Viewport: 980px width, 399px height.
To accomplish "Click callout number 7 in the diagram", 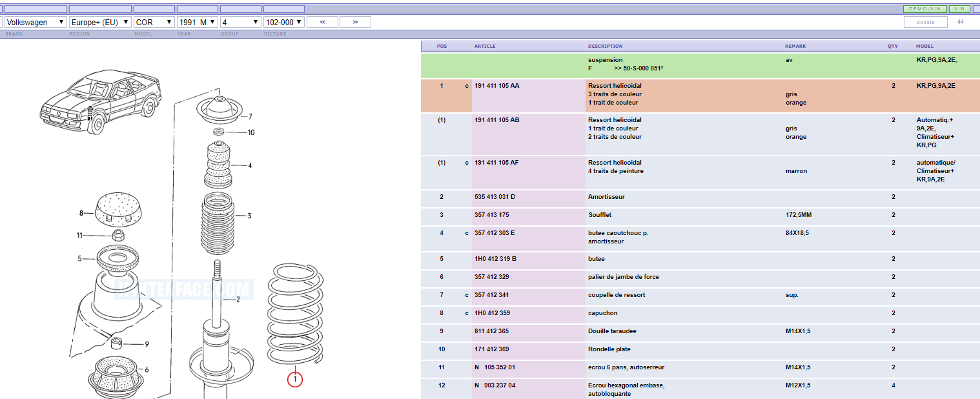I will [250, 117].
